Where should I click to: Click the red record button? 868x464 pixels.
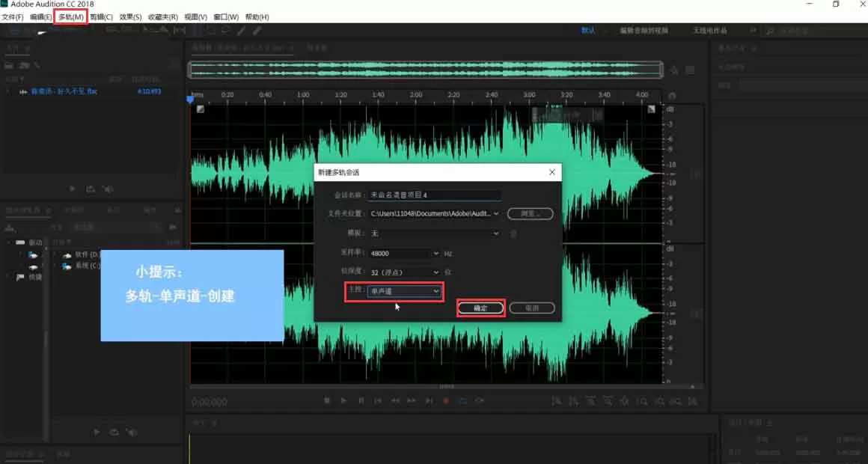[x=446, y=400]
